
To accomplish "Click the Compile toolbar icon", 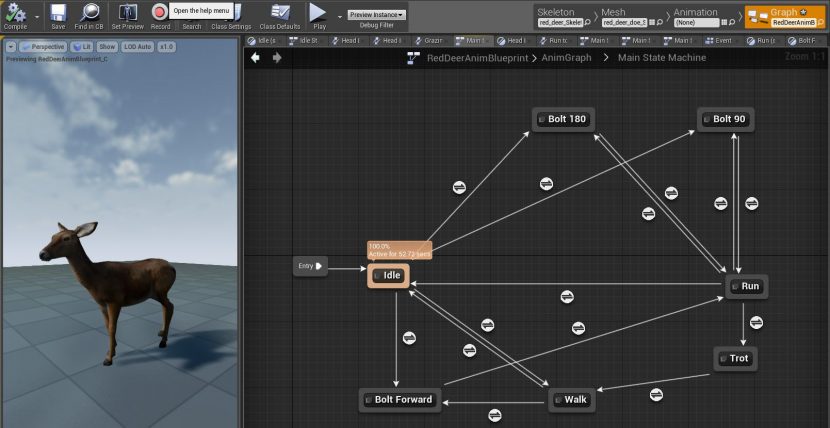I will click(x=16, y=13).
